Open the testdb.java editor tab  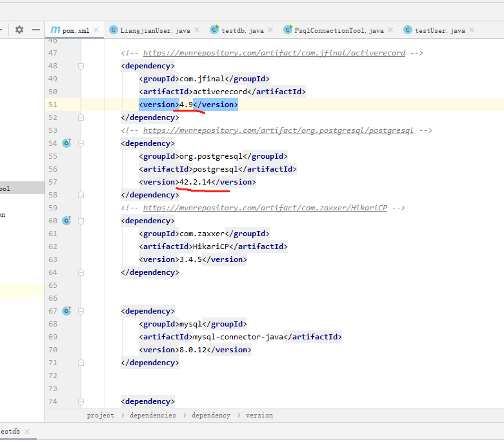pos(243,30)
